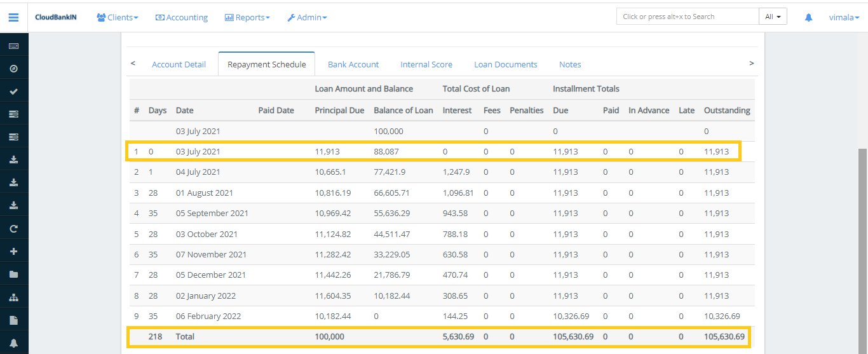
Task: Click the document file icon in sidebar
Action: [x=13, y=320]
